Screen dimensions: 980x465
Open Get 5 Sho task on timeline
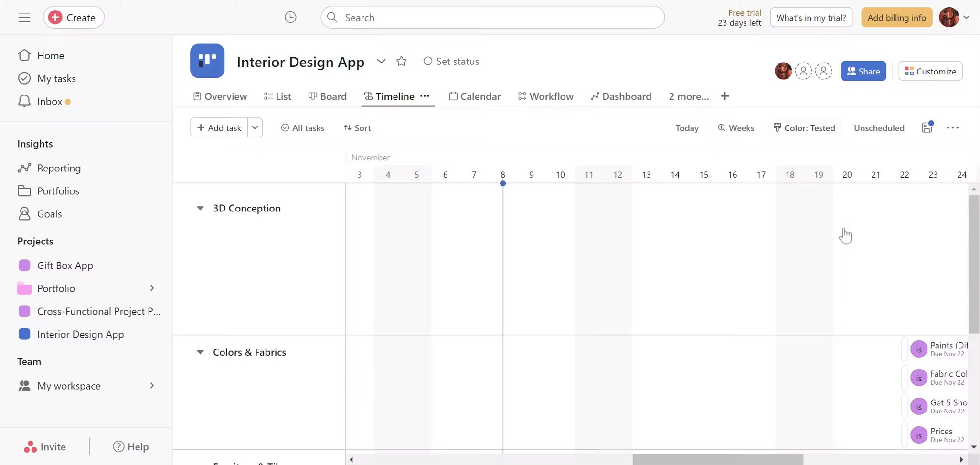936,406
